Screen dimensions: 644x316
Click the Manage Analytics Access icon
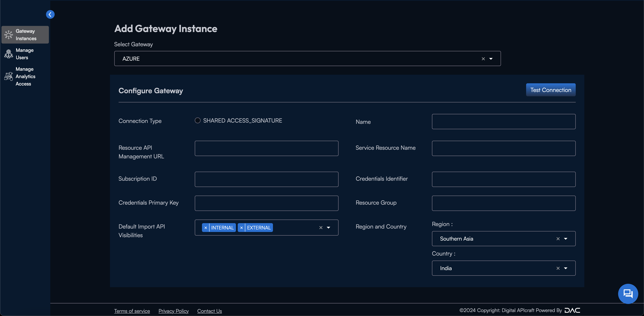point(8,76)
